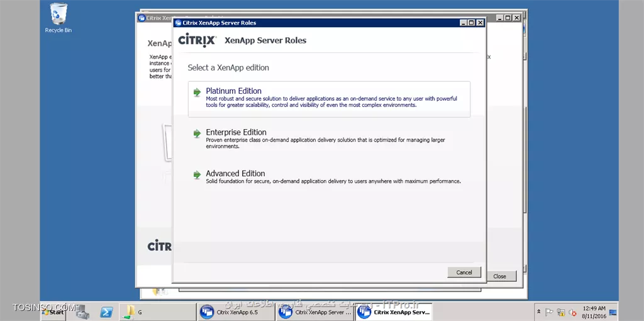Open the Start menu

point(53,312)
